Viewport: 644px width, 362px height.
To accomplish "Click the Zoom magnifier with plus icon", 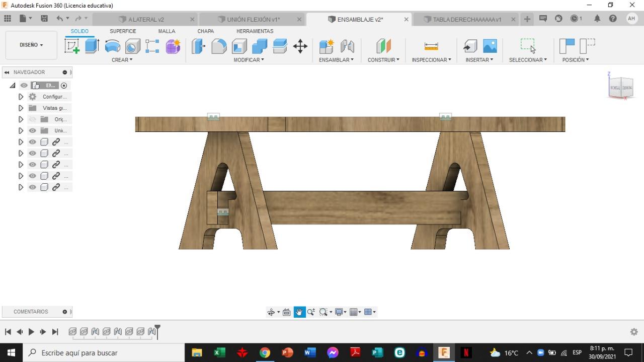I will tap(311, 312).
